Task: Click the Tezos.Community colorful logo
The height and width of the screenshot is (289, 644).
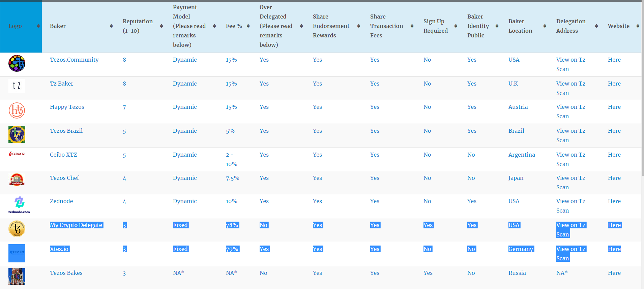Action: (x=17, y=63)
